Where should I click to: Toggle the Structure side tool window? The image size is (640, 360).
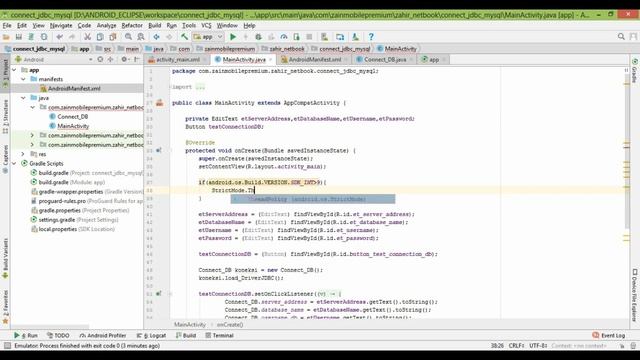pyautogui.click(x=5, y=116)
